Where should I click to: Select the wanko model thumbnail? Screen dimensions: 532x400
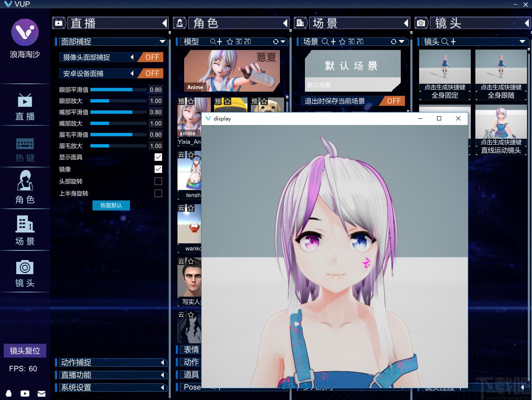coord(190,228)
